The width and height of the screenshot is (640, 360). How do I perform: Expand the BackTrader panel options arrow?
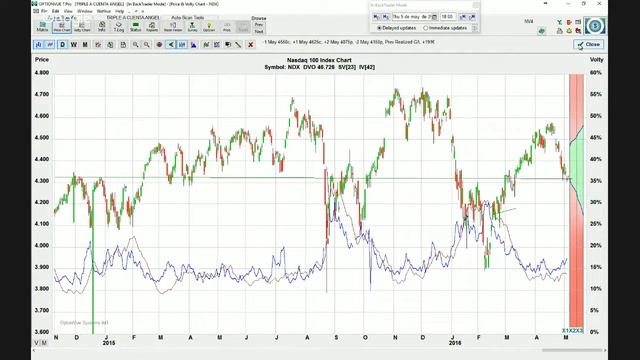475,28
